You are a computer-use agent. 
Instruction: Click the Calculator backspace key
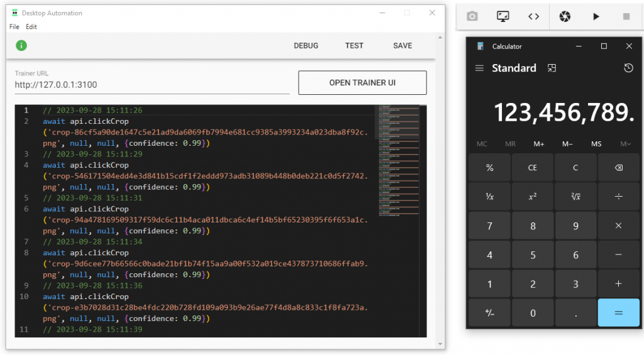pos(619,167)
